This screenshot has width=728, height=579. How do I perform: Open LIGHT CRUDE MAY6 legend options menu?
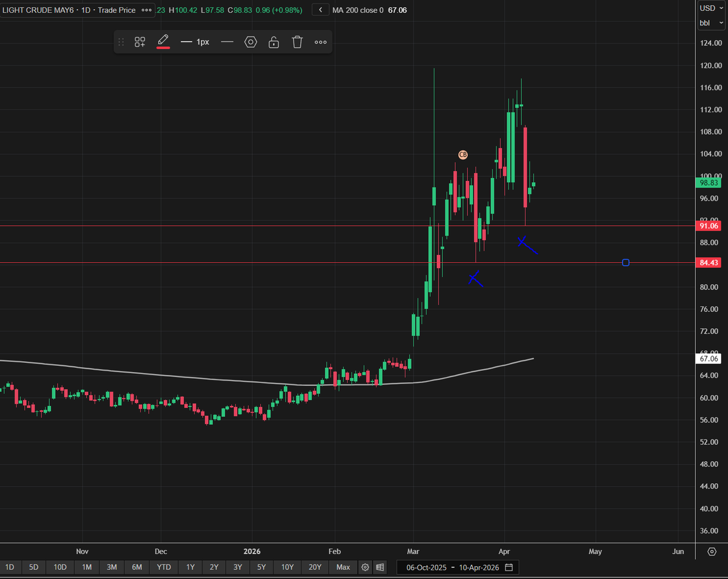[147, 10]
